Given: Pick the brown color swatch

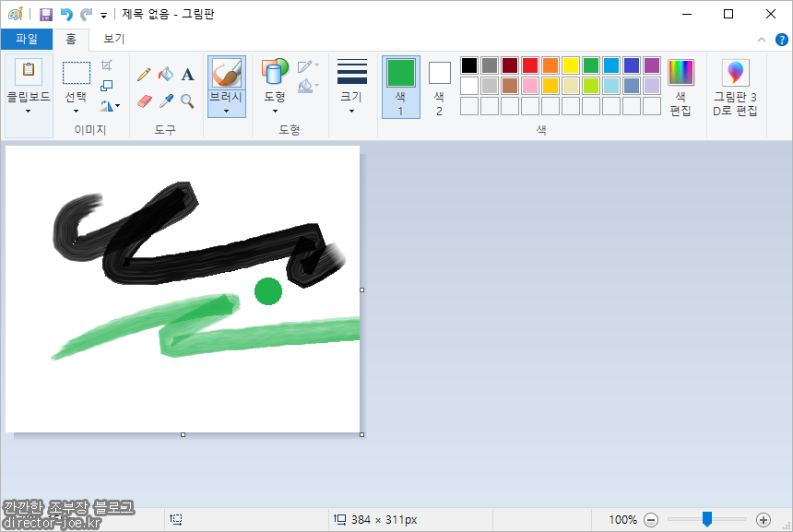Looking at the screenshot, I should (510, 86).
